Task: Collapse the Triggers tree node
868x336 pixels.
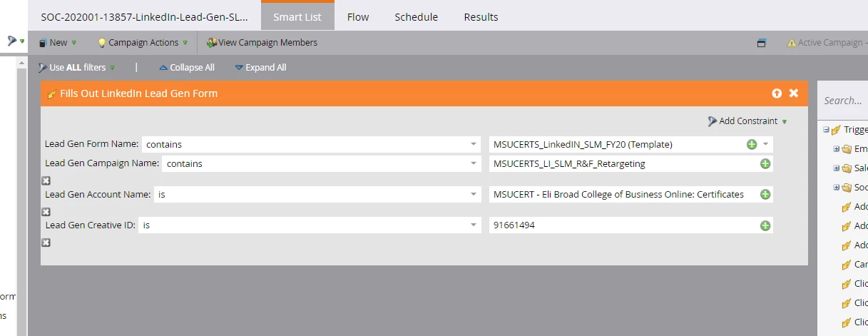Action: [826, 130]
